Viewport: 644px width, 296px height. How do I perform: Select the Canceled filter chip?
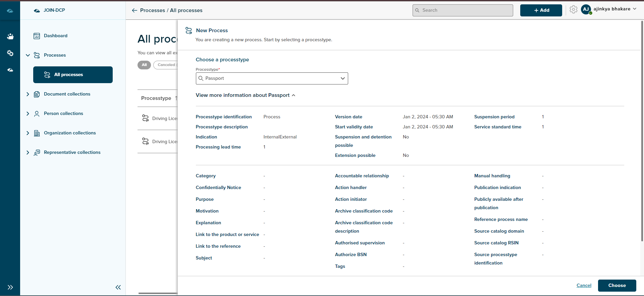click(x=166, y=65)
